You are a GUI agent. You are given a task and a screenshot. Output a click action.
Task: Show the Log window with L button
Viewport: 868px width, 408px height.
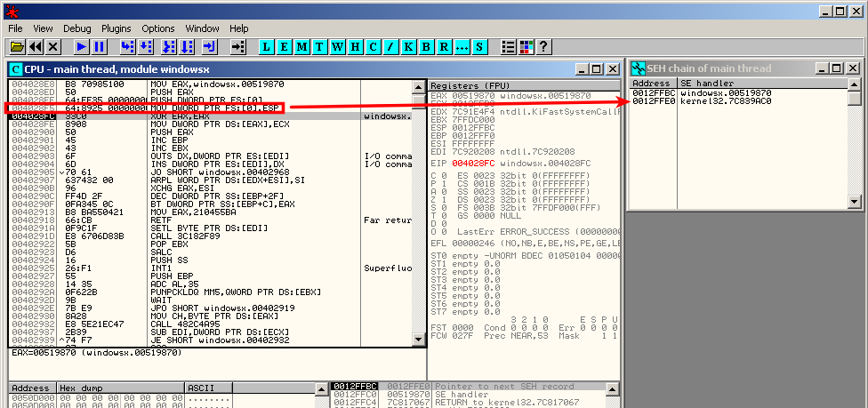[266, 46]
